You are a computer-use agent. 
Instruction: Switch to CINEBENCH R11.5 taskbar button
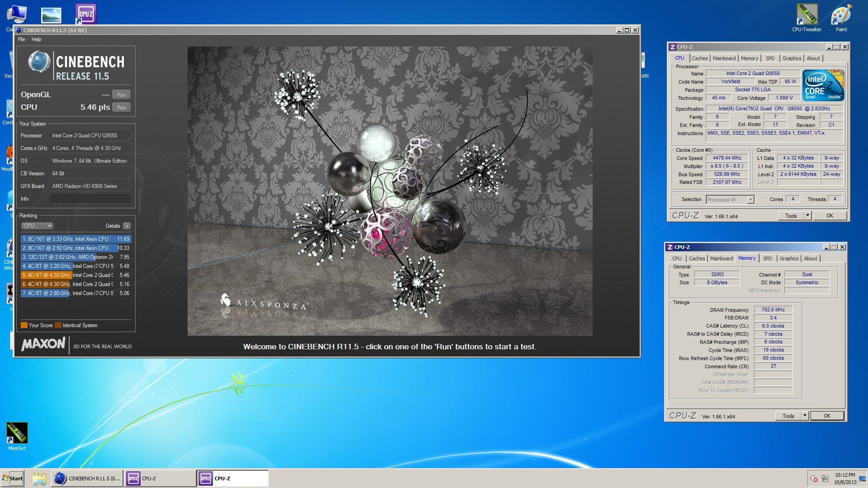pos(87,479)
